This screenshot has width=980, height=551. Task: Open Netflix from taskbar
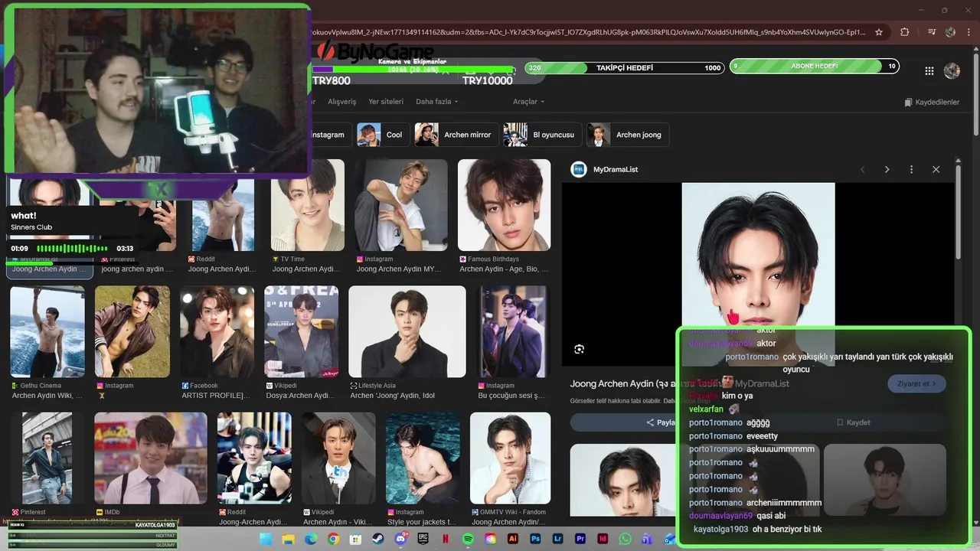click(x=446, y=539)
